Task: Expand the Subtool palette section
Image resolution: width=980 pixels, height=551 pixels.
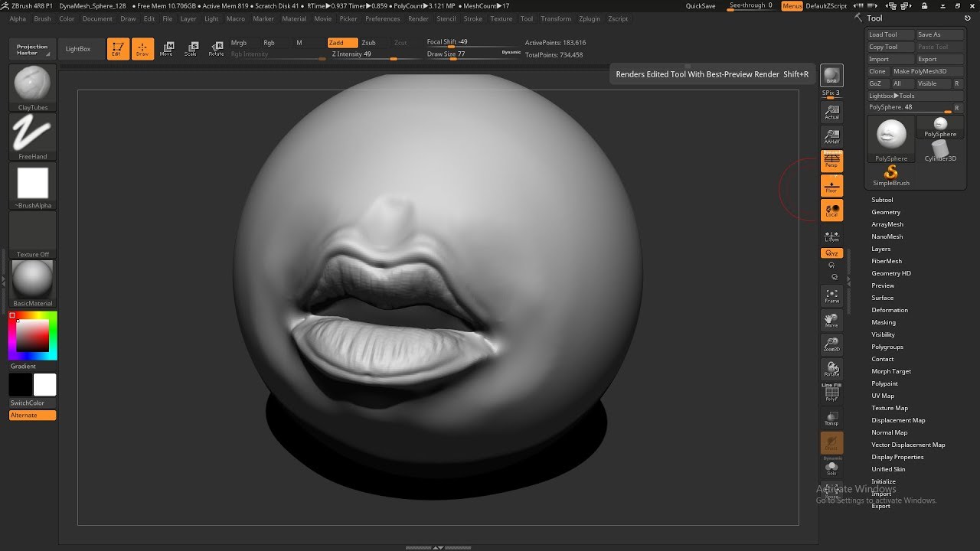Action: pyautogui.click(x=882, y=200)
